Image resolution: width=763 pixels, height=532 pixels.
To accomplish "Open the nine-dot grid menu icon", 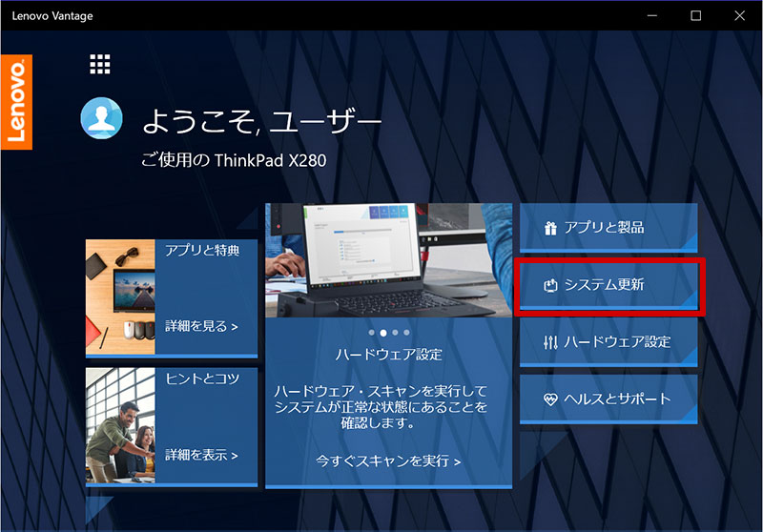I will coord(100,64).
